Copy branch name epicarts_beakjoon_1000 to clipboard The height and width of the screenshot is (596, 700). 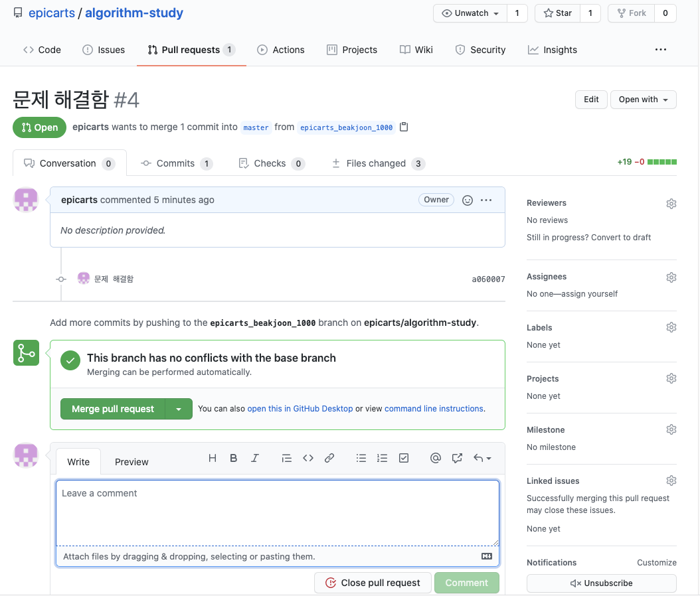pyautogui.click(x=404, y=127)
